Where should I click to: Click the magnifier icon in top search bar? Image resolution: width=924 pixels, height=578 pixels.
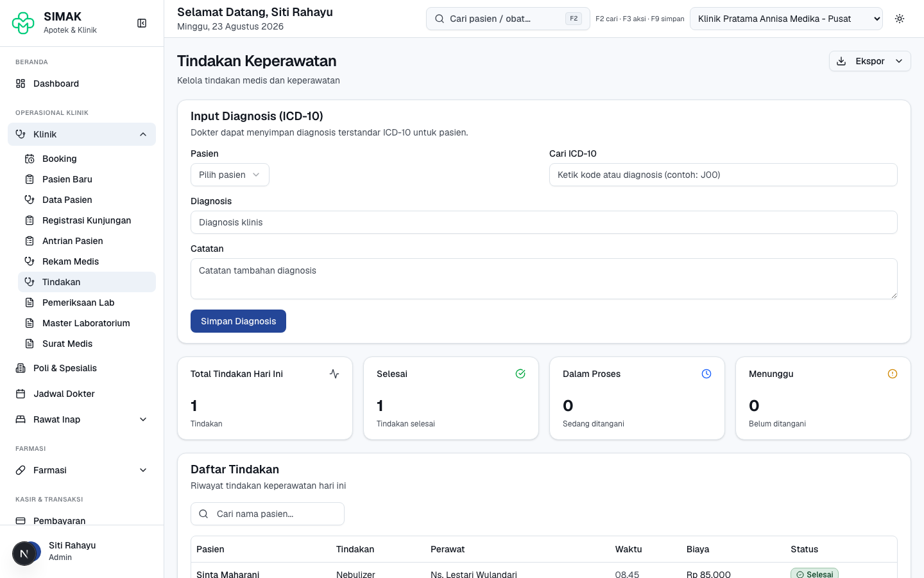click(x=440, y=19)
